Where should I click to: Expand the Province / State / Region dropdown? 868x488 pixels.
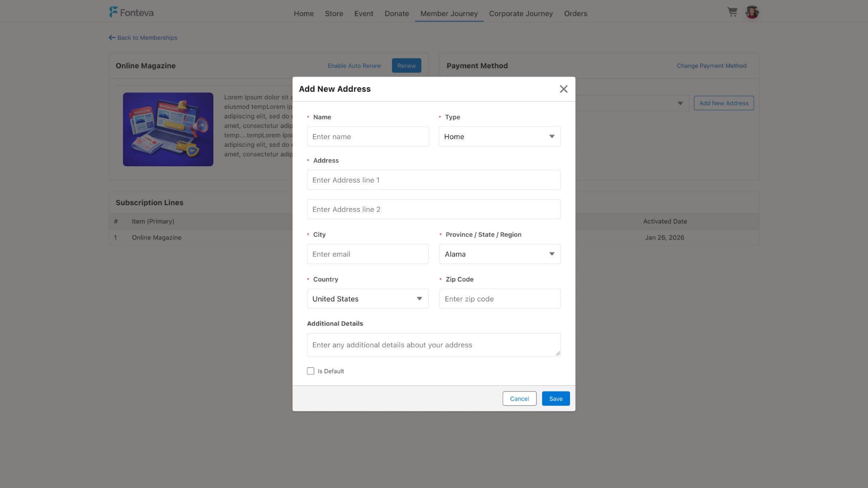[500, 254]
